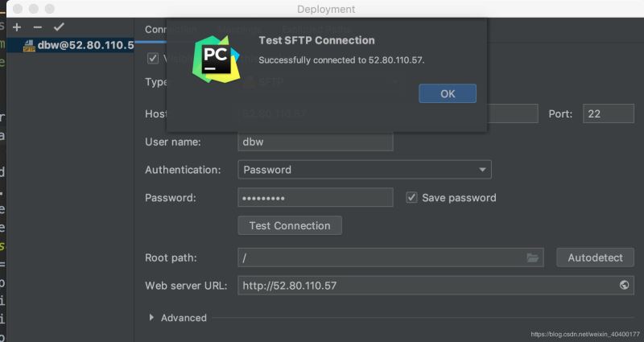Click the folder browse icon in Root path
Viewport: 644px width, 342px height.
pos(532,258)
